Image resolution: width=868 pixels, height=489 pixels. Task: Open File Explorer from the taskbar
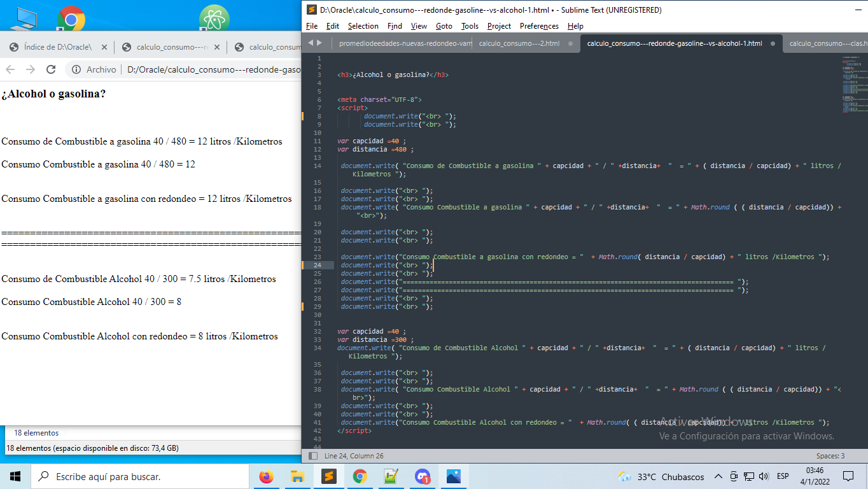[x=297, y=476]
